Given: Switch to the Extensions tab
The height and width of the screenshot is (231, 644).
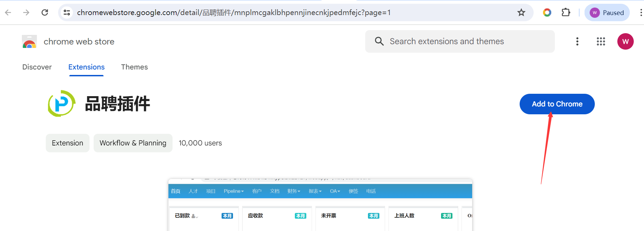Looking at the screenshot, I should tap(86, 67).
